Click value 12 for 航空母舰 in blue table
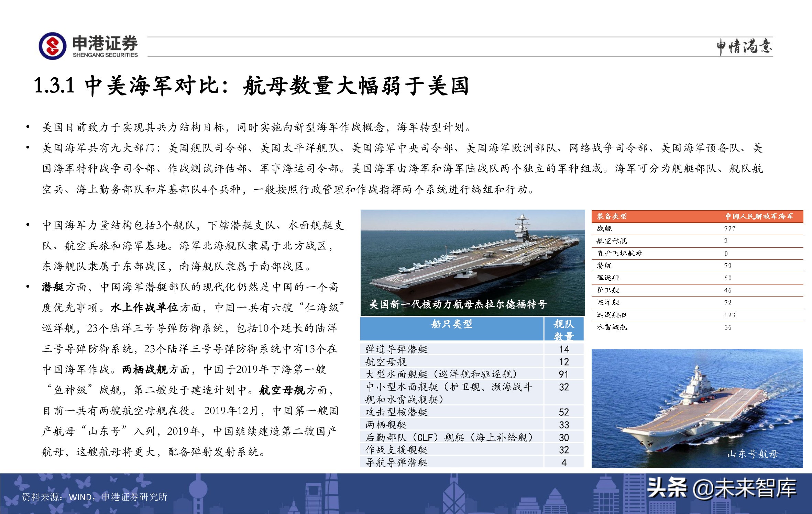The image size is (812, 514). [x=564, y=362]
